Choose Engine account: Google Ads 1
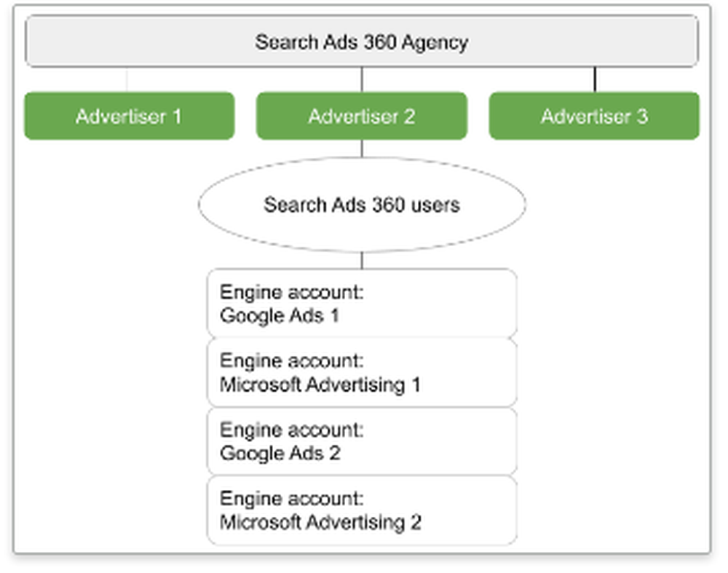This screenshot has height=573, width=728. click(x=362, y=303)
